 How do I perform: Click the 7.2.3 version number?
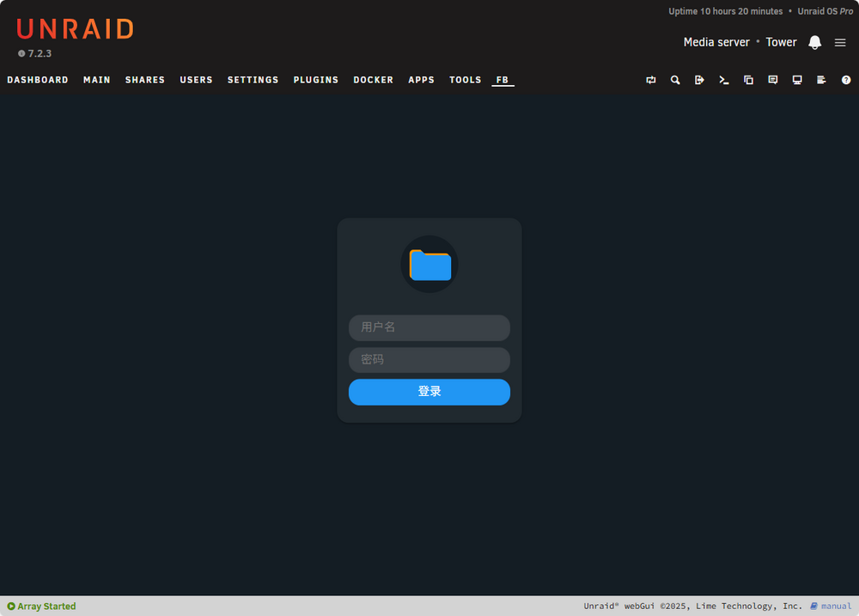pyautogui.click(x=40, y=53)
